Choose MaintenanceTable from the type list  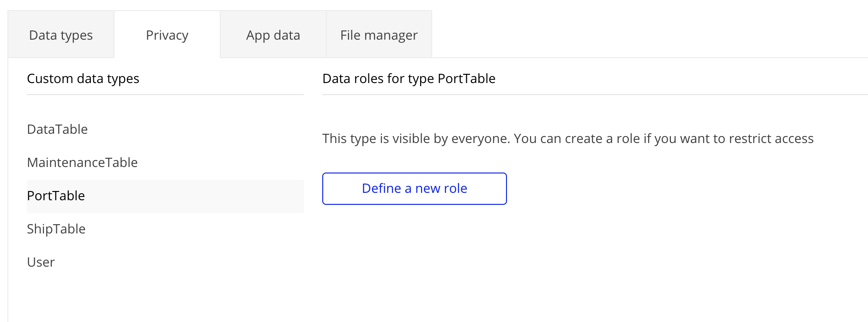[x=165, y=163]
